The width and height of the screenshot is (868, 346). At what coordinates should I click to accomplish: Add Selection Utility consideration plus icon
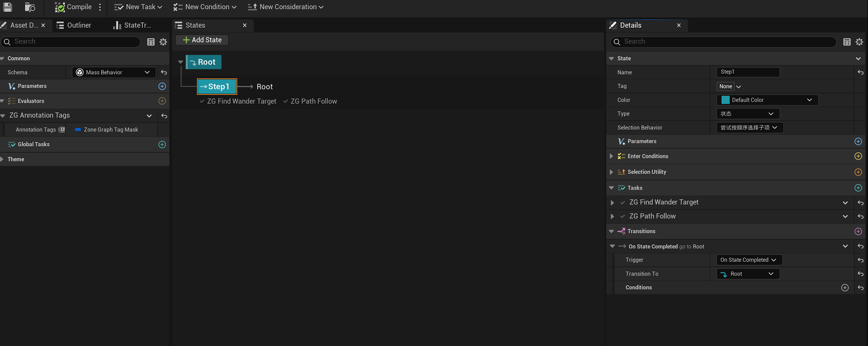[x=858, y=172]
